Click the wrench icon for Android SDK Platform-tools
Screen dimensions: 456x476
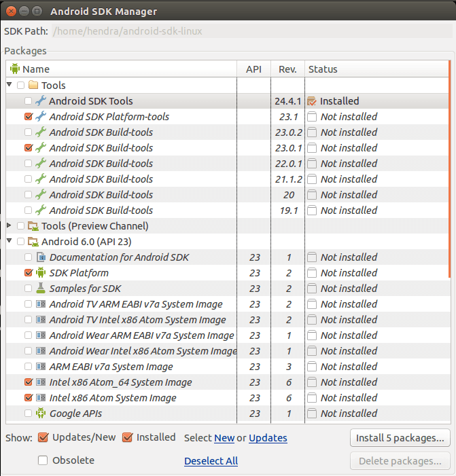point(41,117)
